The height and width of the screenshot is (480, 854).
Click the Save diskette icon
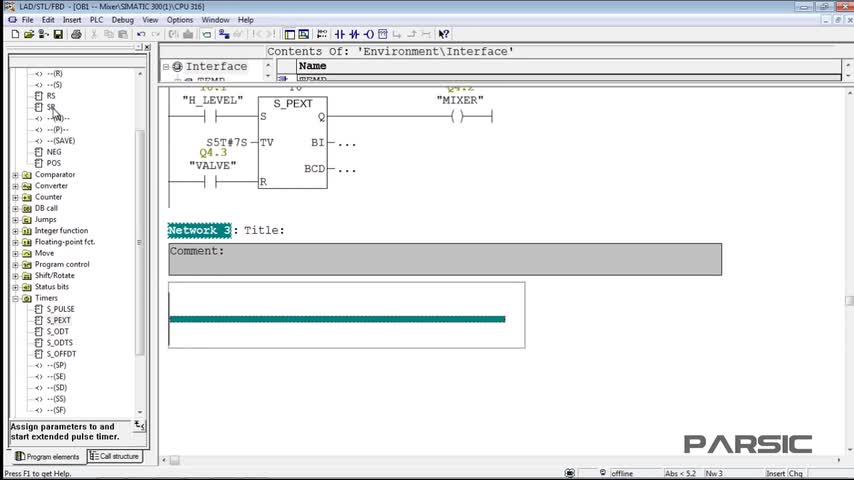pos(58,34)
